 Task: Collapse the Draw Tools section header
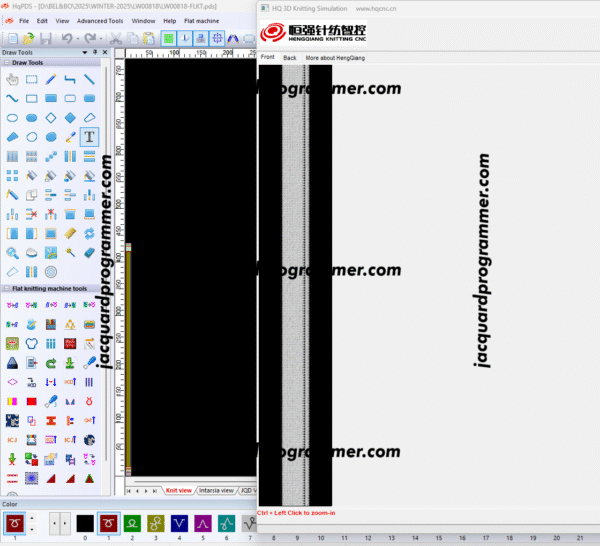click(5, 62)
